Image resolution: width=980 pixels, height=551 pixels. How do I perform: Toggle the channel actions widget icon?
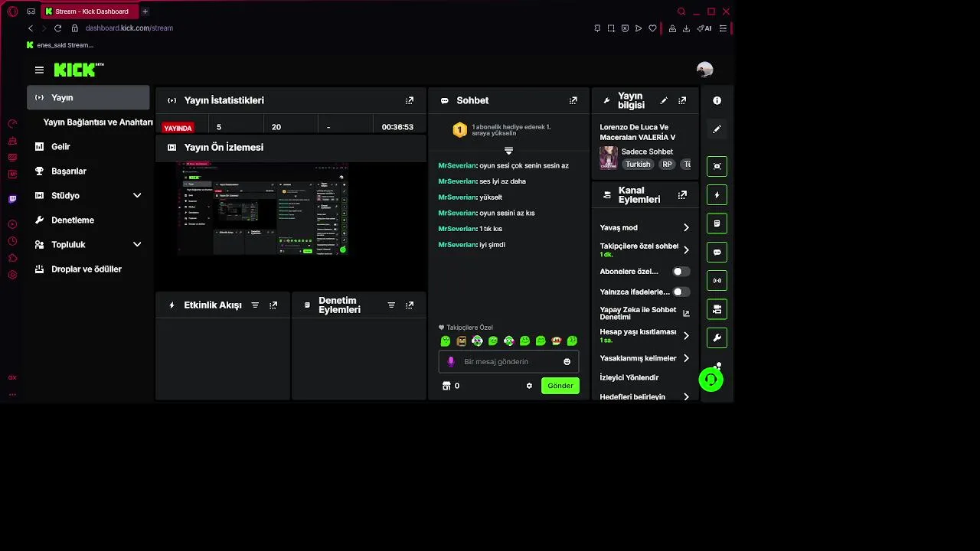point(717,309)
